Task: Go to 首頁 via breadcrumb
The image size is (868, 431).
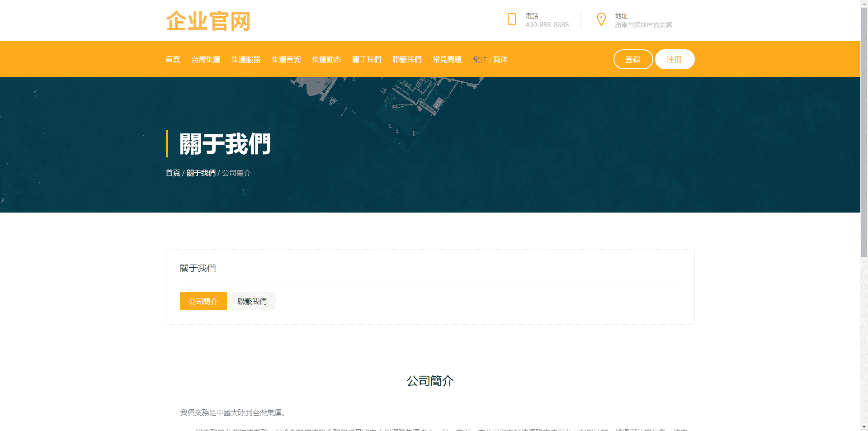Action: click(173, 173)
